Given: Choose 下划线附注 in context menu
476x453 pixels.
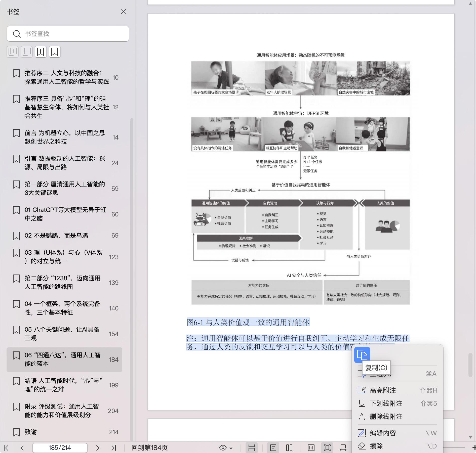Looking at the screenshot, I should pos(386,403).
